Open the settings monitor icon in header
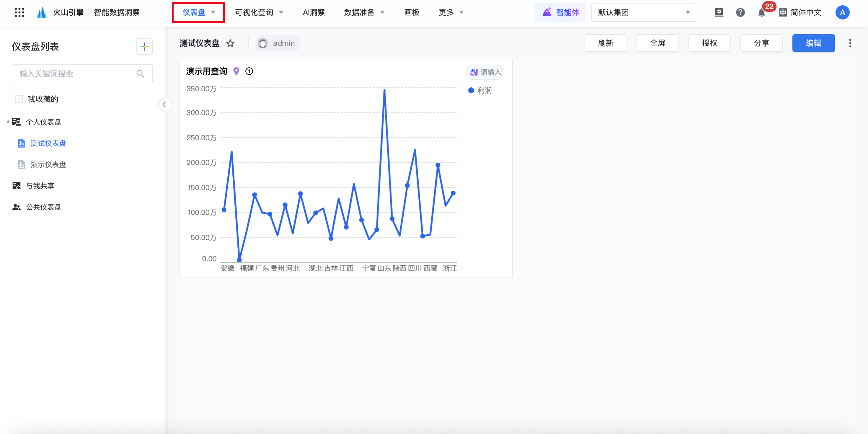 pos(719,12)
